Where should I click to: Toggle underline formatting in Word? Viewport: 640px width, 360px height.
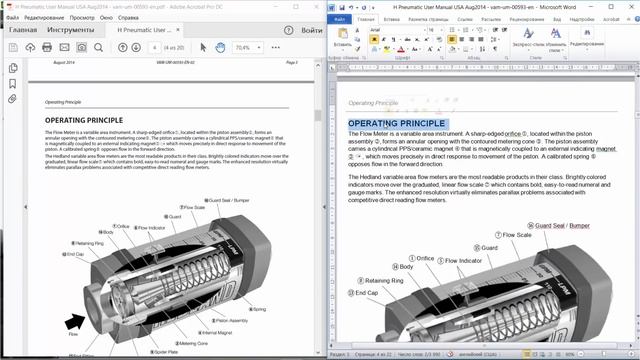[393, 39]
